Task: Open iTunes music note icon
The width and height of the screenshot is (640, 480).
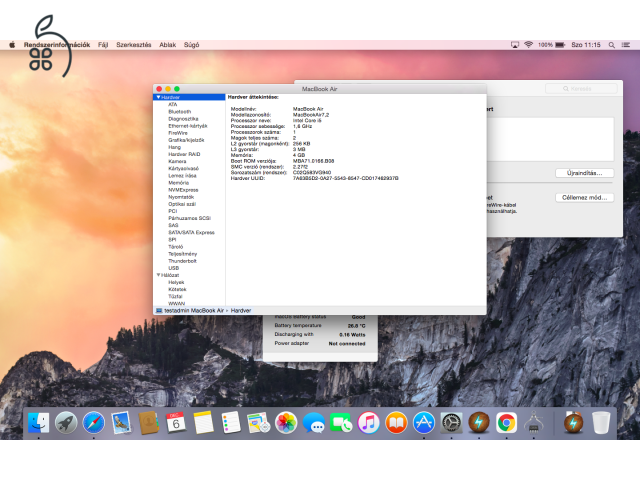Action: (x=369, y=422)
